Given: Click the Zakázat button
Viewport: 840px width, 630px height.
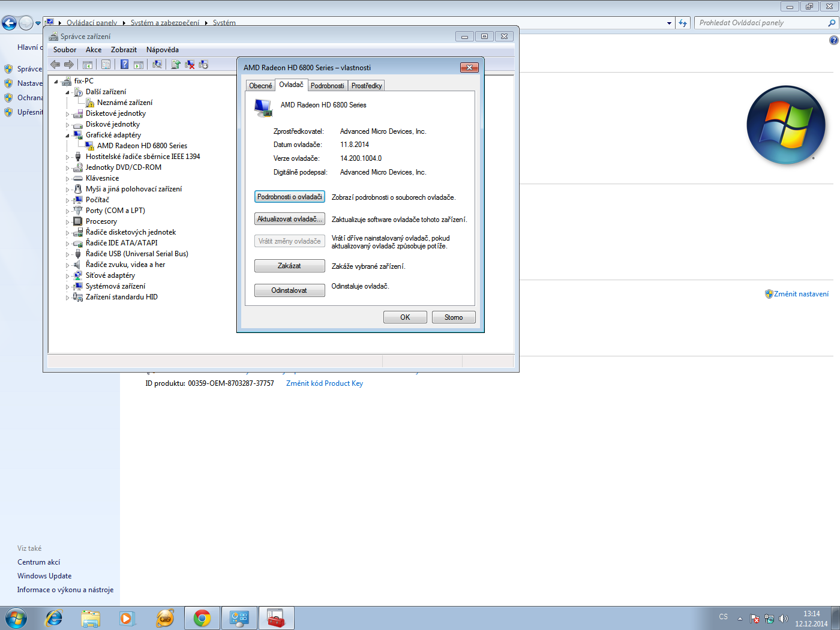Looking at the screenshot, I should pyautogui.click(x=290, y=266).
